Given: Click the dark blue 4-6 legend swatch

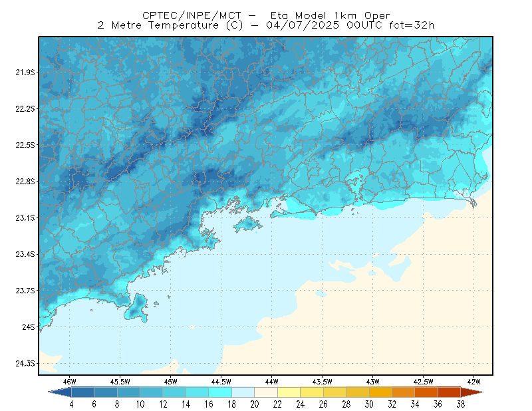Looking at the screenshot, I should click(82, 392).
